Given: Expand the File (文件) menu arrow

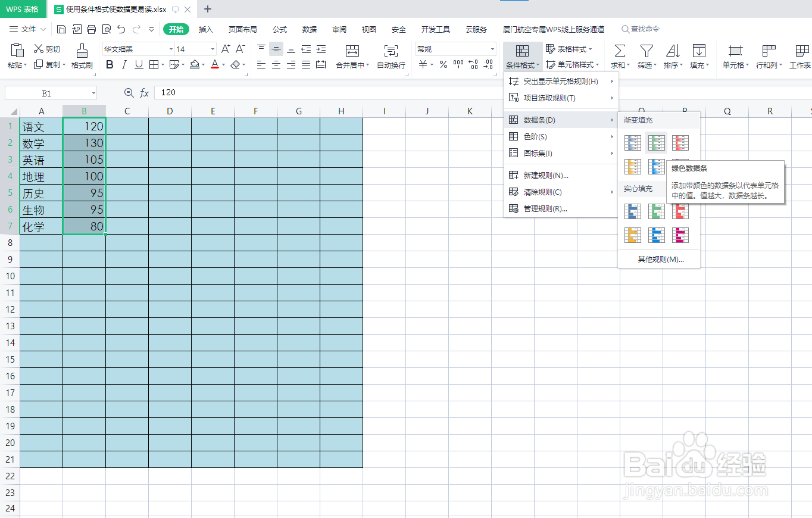Looking at the screenshot, I should point(43,29).
